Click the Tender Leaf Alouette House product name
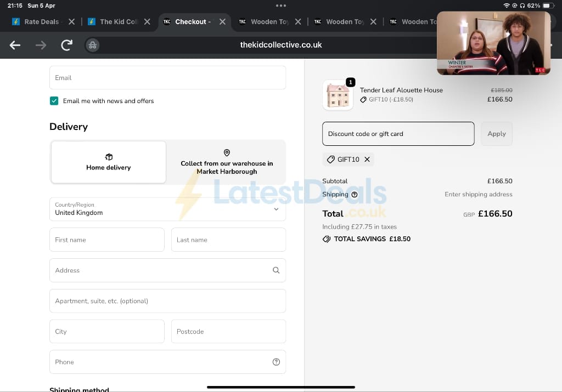562x392 pixels. pos(401,90)
